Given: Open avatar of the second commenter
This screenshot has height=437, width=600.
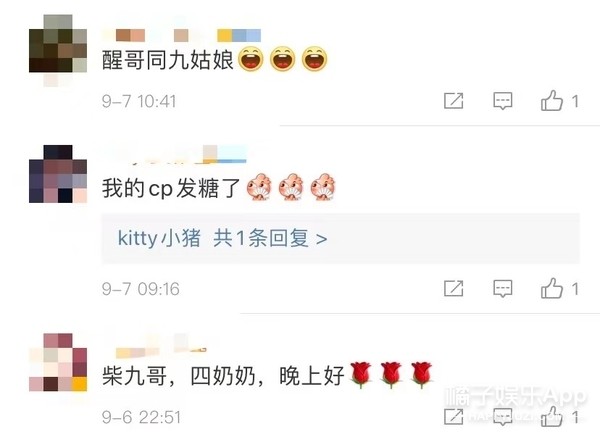Looking at the screenshot, I should click(x=58, y=174).
